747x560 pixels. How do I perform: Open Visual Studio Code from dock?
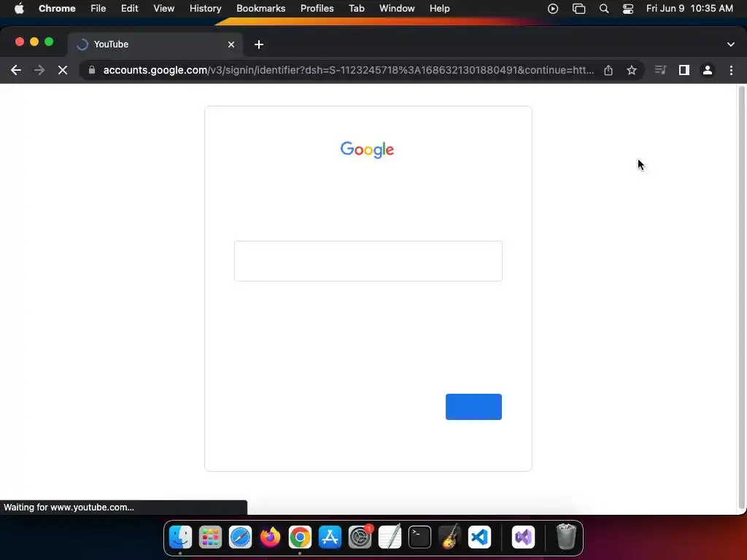[479, 537]
